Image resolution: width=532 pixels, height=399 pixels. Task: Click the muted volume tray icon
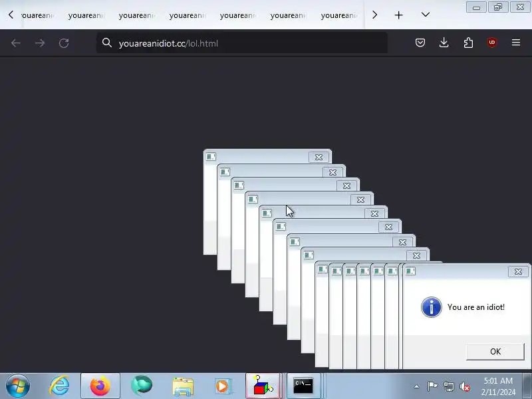465,386
